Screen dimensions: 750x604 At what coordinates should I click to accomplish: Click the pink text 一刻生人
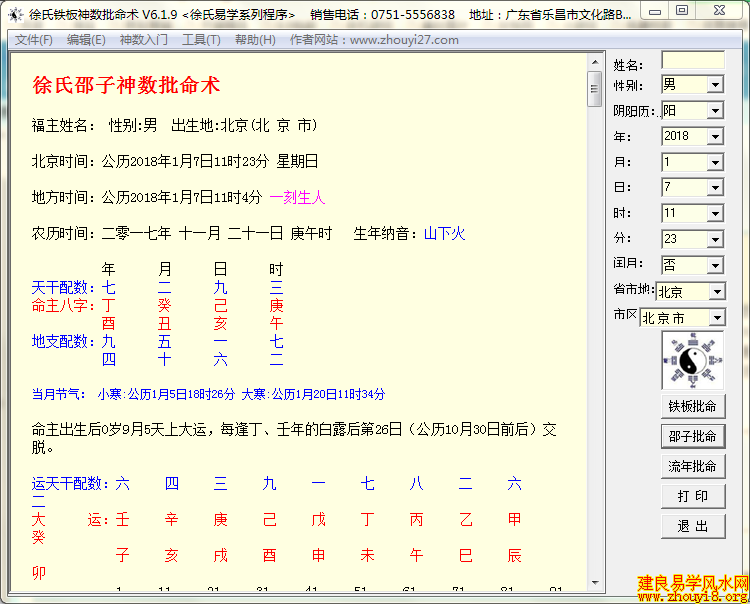coord(298,197)
